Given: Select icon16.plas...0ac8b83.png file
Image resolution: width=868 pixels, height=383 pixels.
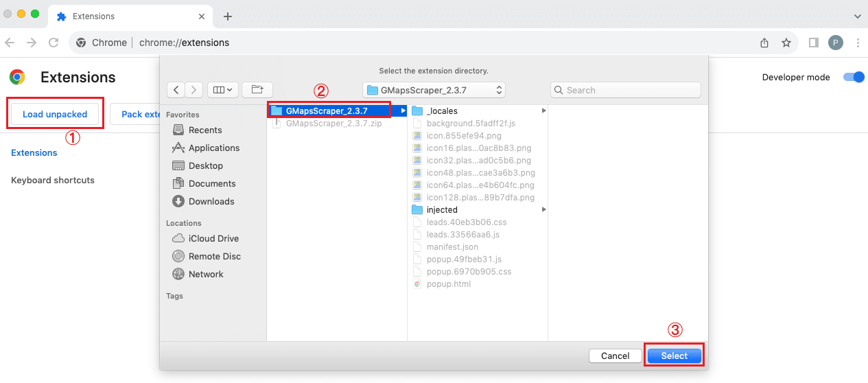Looking at the screenshot, I should (478, 148).
